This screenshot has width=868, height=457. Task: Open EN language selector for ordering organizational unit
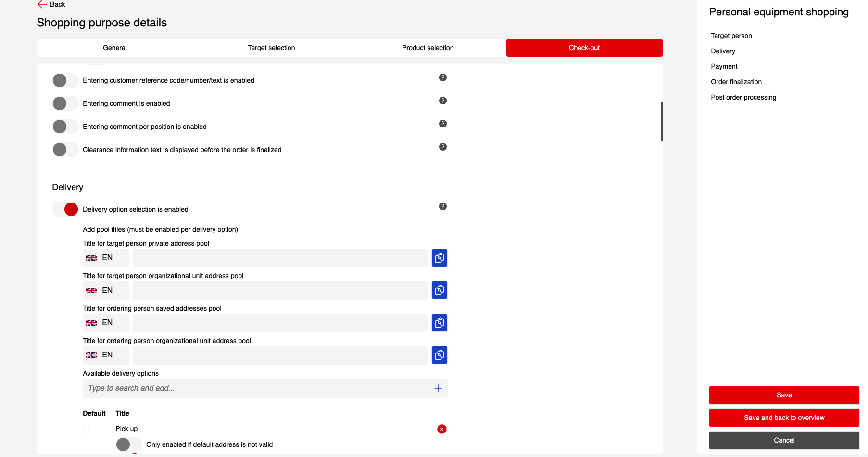(x=105, y=355)
